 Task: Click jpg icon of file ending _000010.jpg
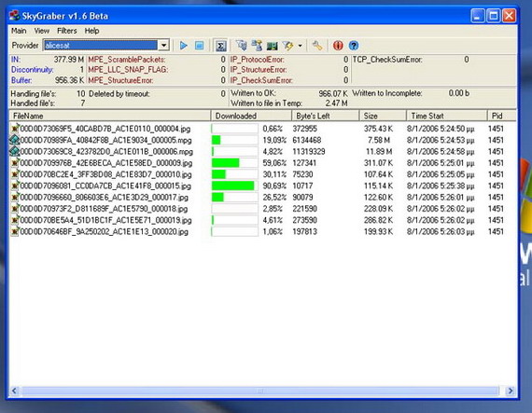(15, 174)
